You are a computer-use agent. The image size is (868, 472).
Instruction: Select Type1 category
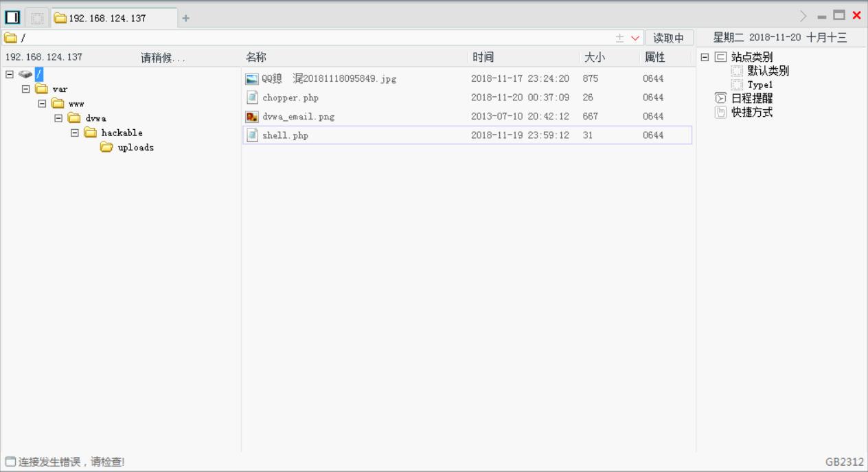click(760, 85)
